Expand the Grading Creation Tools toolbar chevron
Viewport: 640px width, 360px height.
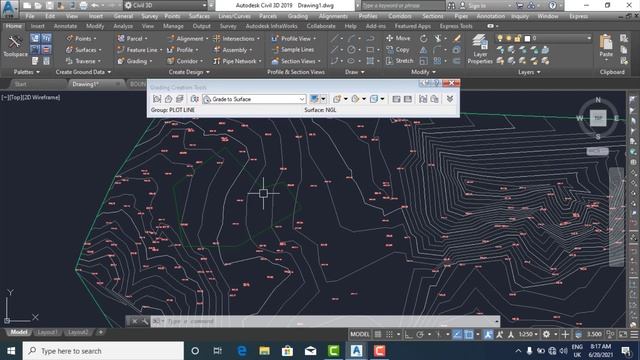tap(450, 99)
